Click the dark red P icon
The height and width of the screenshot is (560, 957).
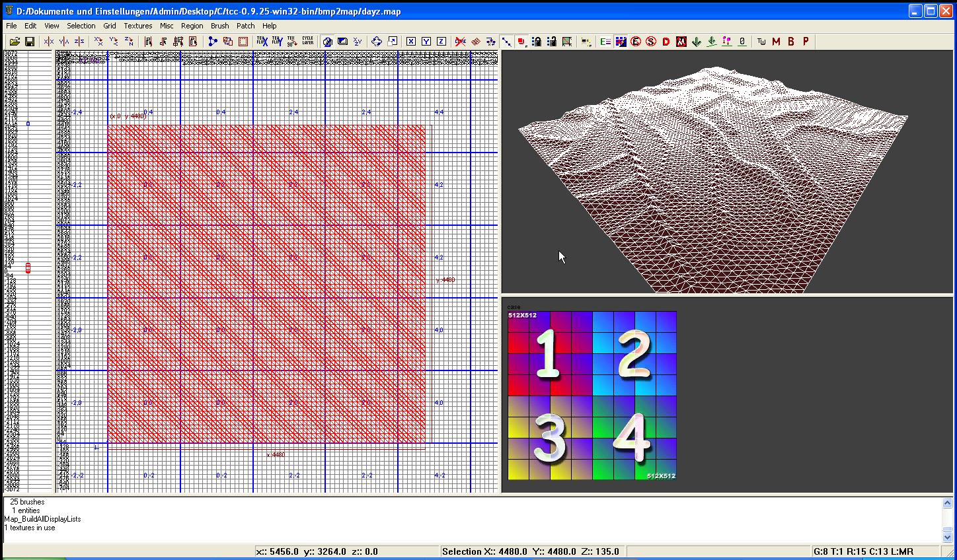806,42
